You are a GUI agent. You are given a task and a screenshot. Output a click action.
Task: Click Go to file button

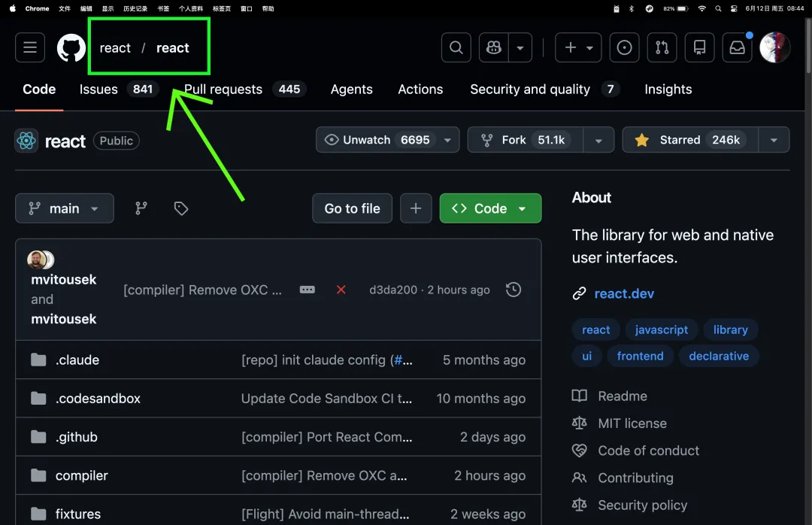352,208
